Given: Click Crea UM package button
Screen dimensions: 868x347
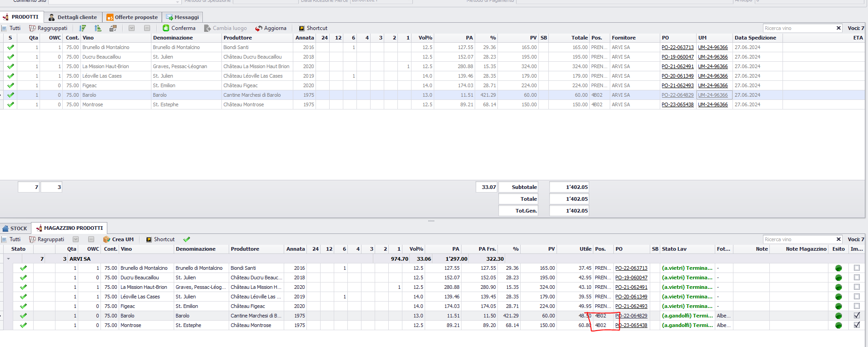Looking at the screenshot, I should 118,239.
